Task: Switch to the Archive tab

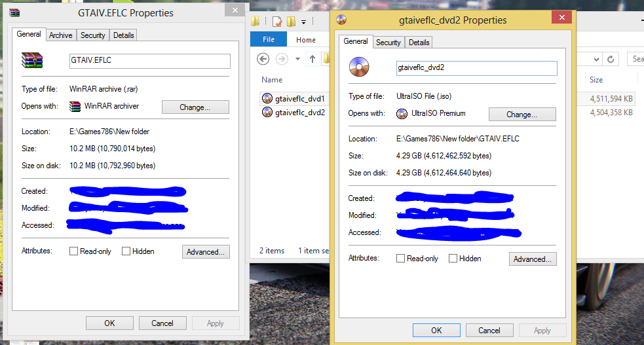Action: (61, 35)
